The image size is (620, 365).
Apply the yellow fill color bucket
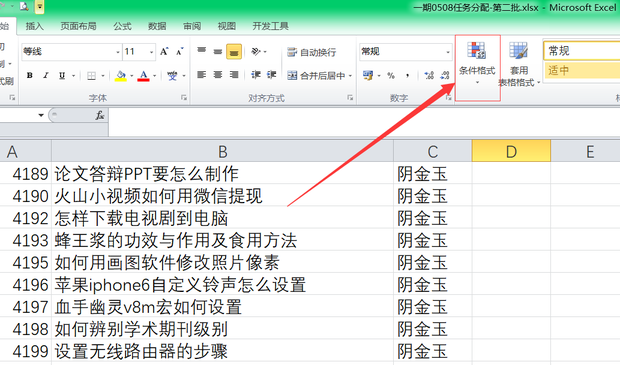121,76
